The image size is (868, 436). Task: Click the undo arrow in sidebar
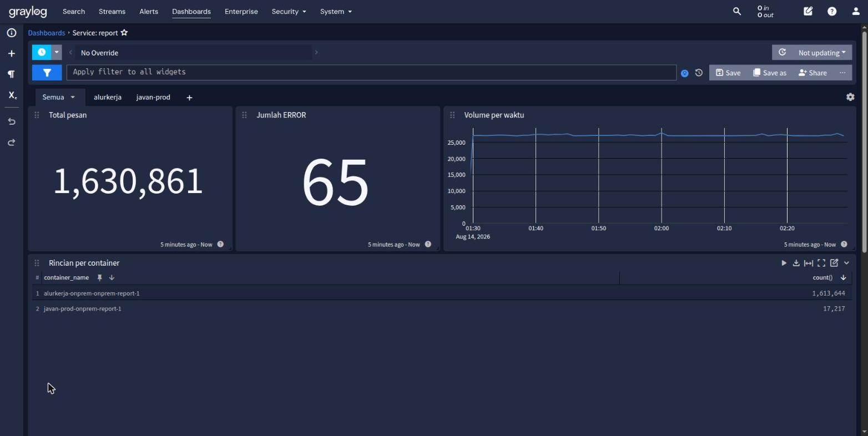[11, 121]
